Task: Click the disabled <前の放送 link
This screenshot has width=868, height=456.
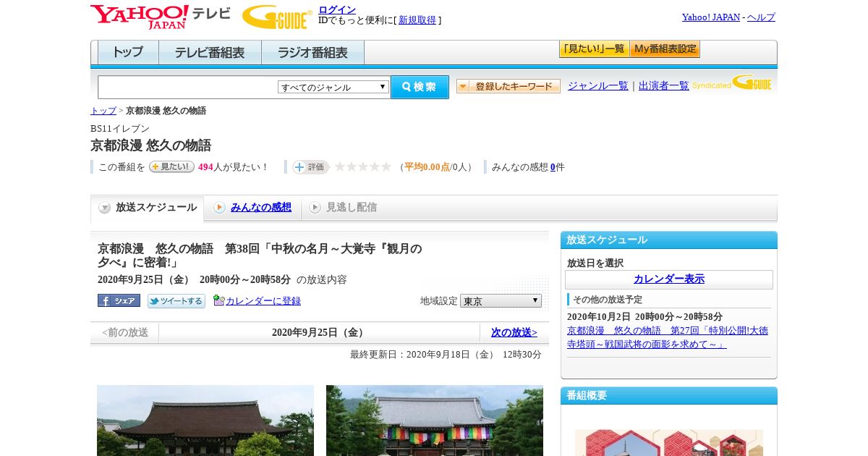Action: [125, 332]
